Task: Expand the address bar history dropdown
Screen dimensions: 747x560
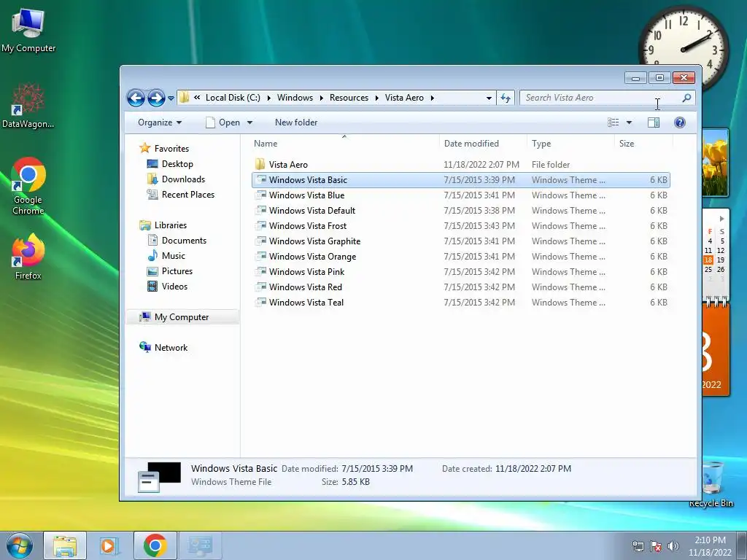Action: [x=489, y=98]
